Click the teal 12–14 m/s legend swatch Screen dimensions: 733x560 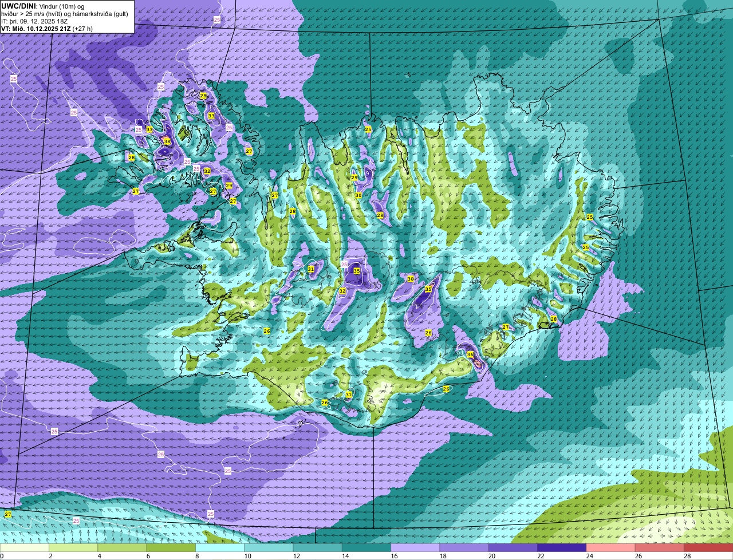[317, 547]
